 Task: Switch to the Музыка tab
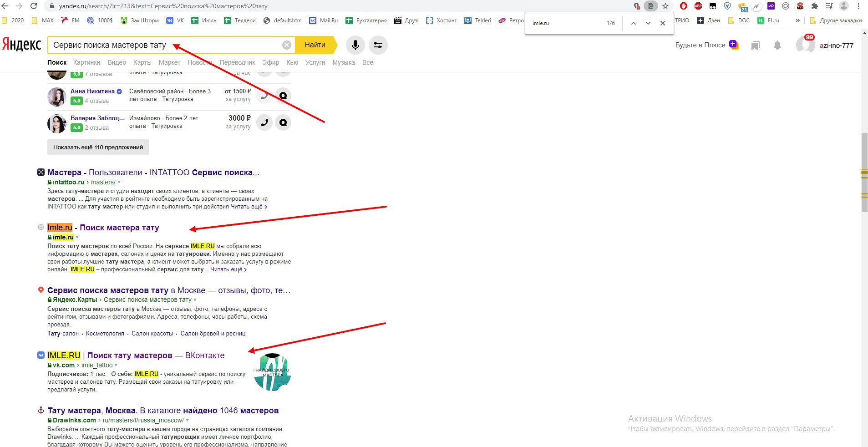pyautogui.click(x=343, y=62)
